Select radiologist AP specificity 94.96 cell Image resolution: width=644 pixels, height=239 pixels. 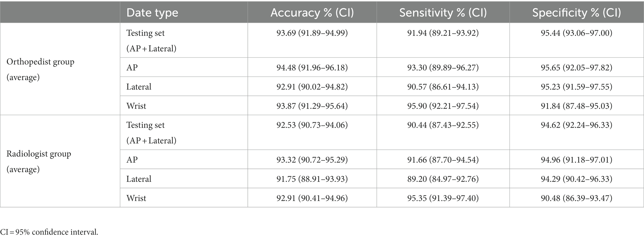576,159
